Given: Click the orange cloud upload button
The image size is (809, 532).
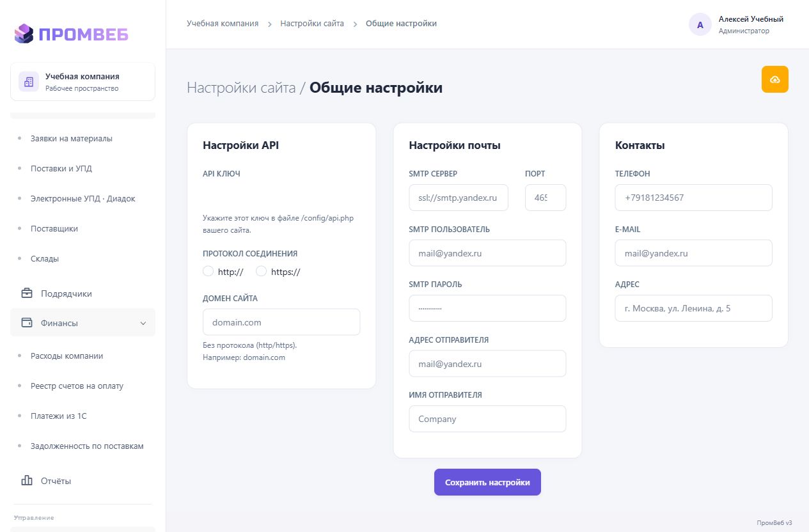Looking at the screenshot, I should [x=775, y=79].
